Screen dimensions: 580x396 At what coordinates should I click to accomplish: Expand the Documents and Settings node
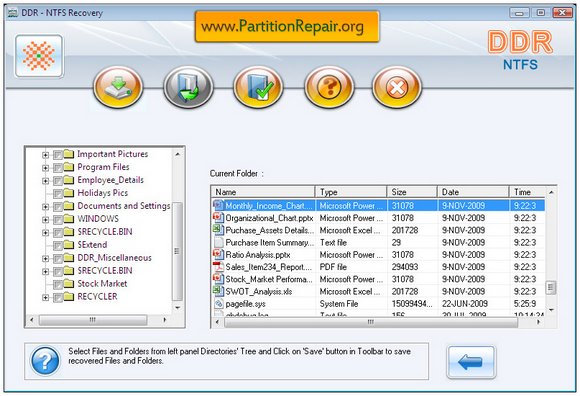pos(45,207)
